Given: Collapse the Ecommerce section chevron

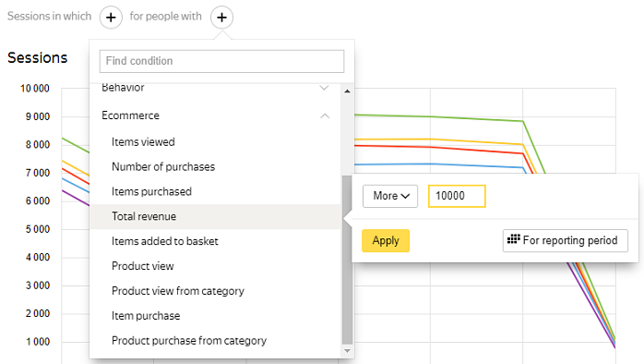Looking at the screenshot, I should (325, 116).
